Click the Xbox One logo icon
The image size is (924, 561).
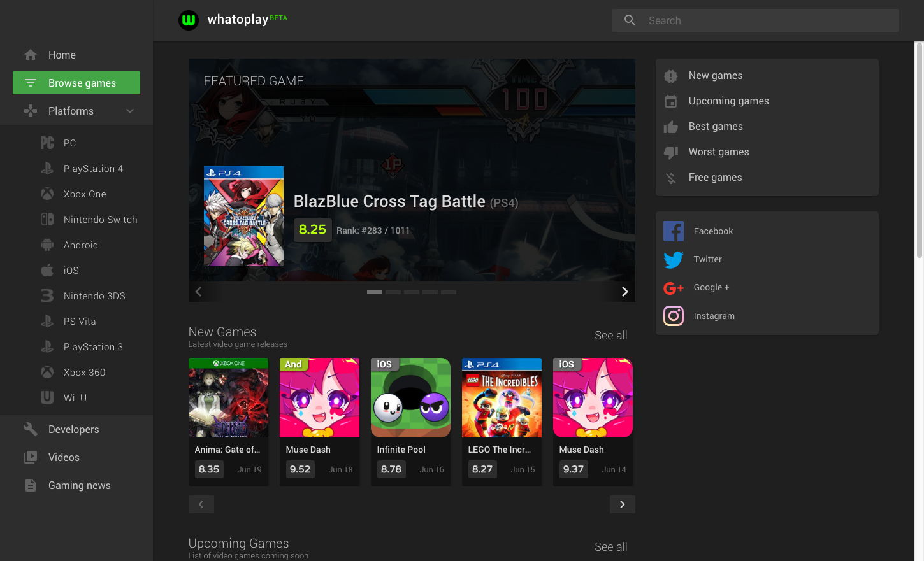(47, 194)
